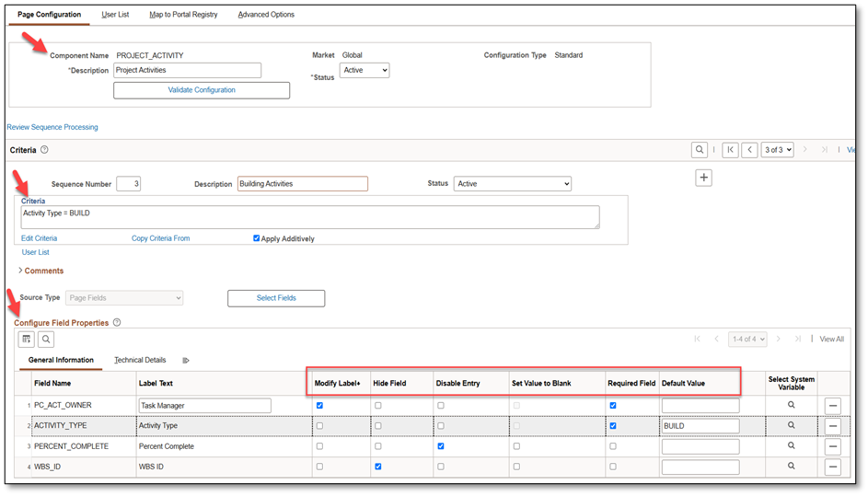Click Default Value field for WBS_ID
This screenshot has width=868, height=496.
pos(700,467)
